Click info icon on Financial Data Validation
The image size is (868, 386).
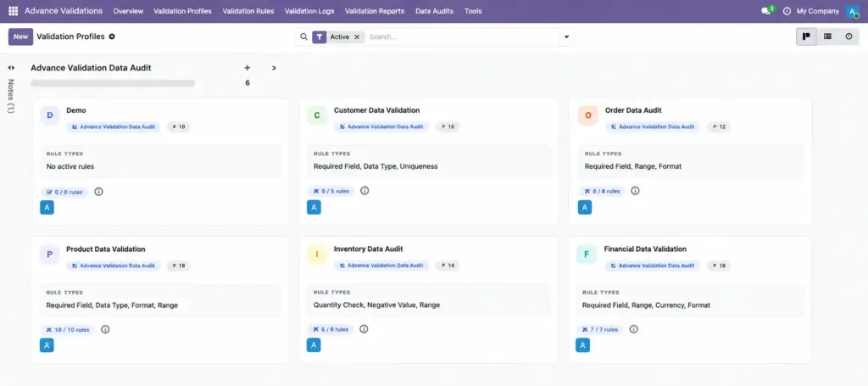pyautogui.click(x=634, y=329)
